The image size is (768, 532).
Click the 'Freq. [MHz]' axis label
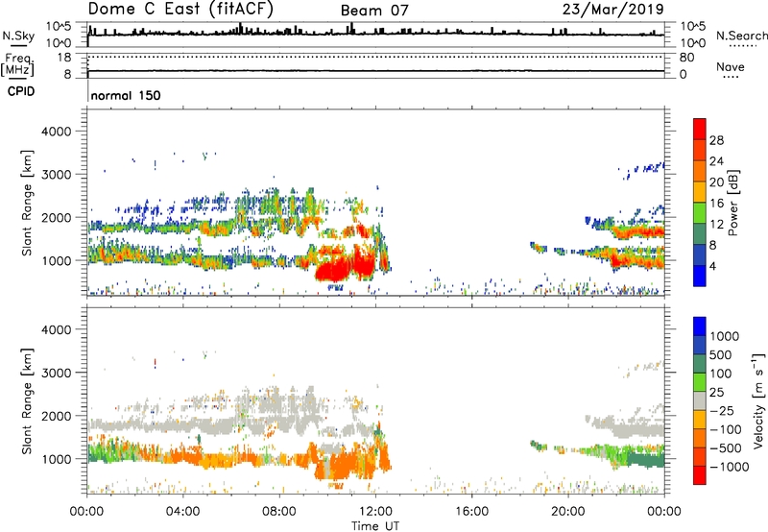pos(17,64)
